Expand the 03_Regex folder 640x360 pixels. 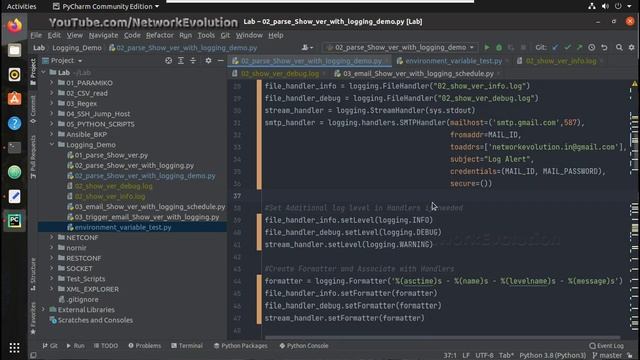[52, 103]
